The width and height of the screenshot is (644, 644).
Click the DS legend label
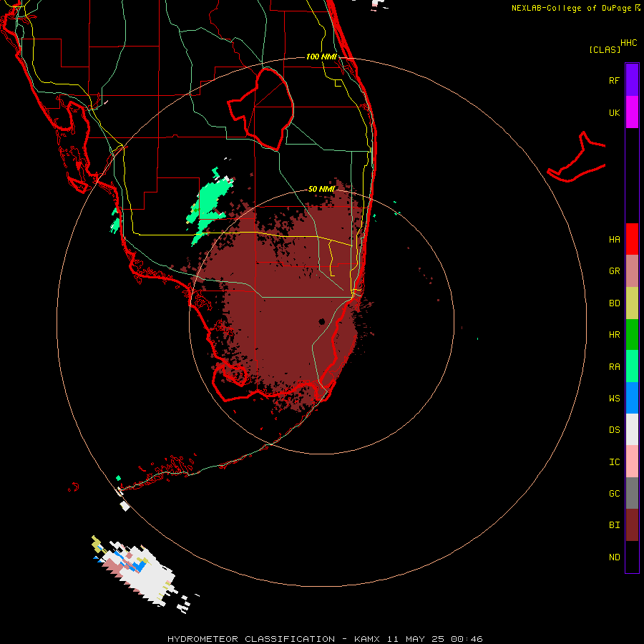pos(614,430)
